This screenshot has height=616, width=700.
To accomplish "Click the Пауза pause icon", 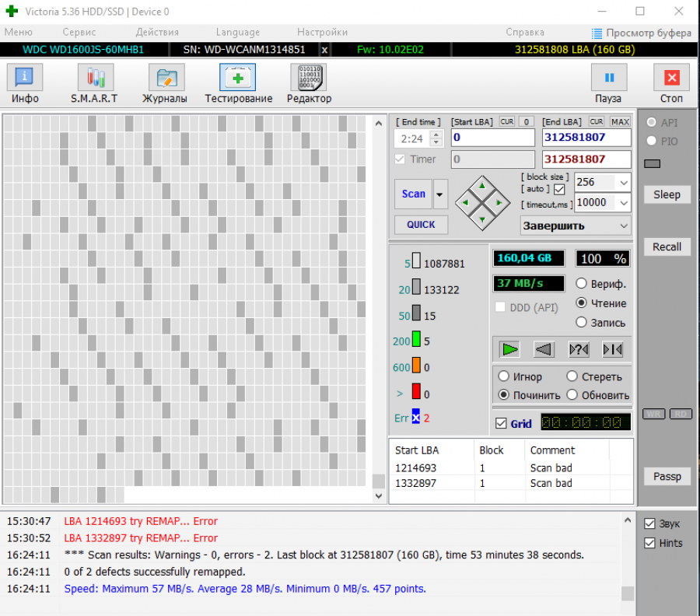I will (608, 79).
